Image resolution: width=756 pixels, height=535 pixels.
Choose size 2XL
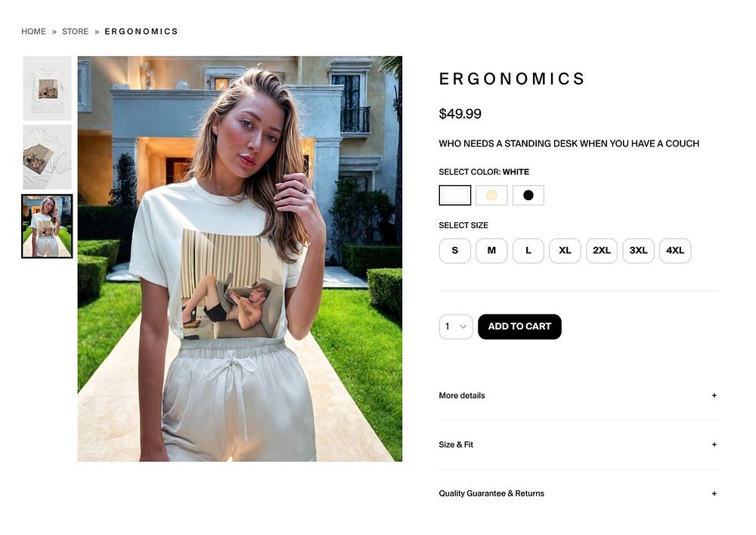click(602, 251)
